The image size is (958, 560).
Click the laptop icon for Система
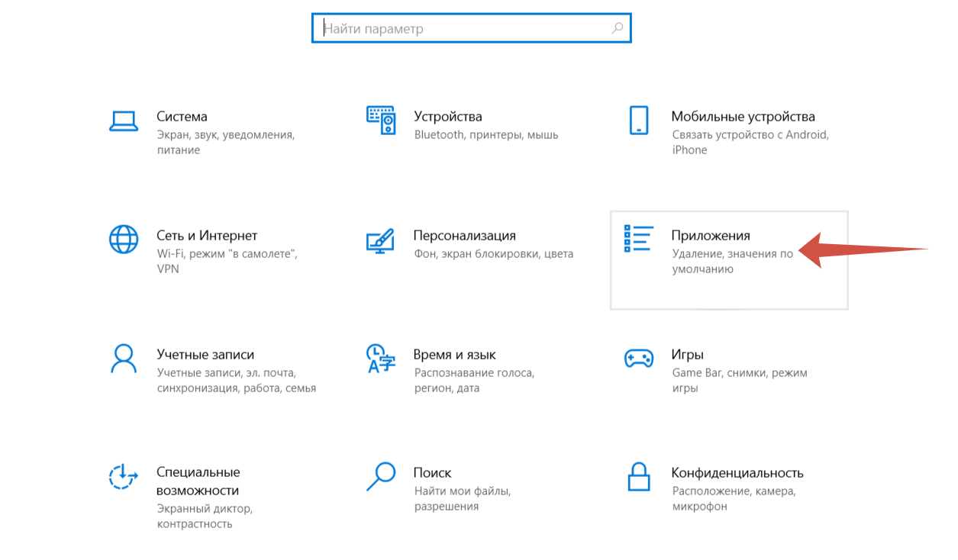coord(123,121)
